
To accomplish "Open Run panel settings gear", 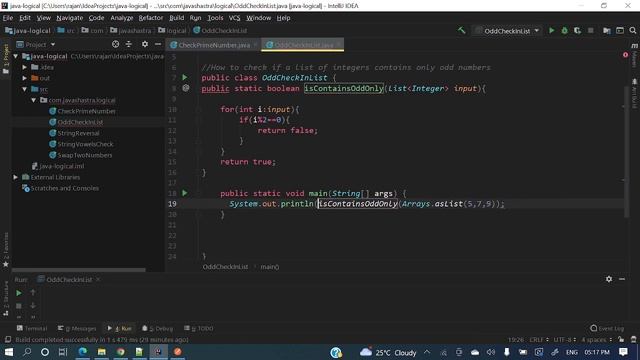I will [609, 279].
